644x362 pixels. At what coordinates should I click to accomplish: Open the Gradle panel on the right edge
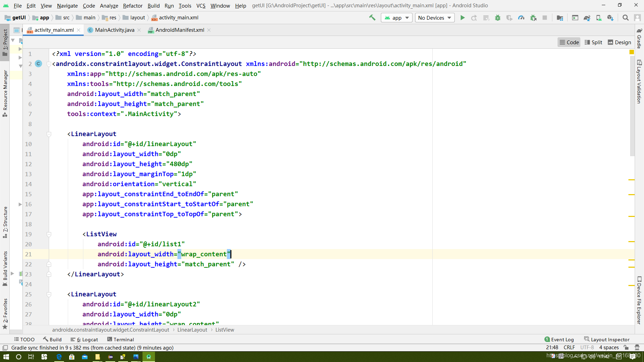tap(639, 38)
